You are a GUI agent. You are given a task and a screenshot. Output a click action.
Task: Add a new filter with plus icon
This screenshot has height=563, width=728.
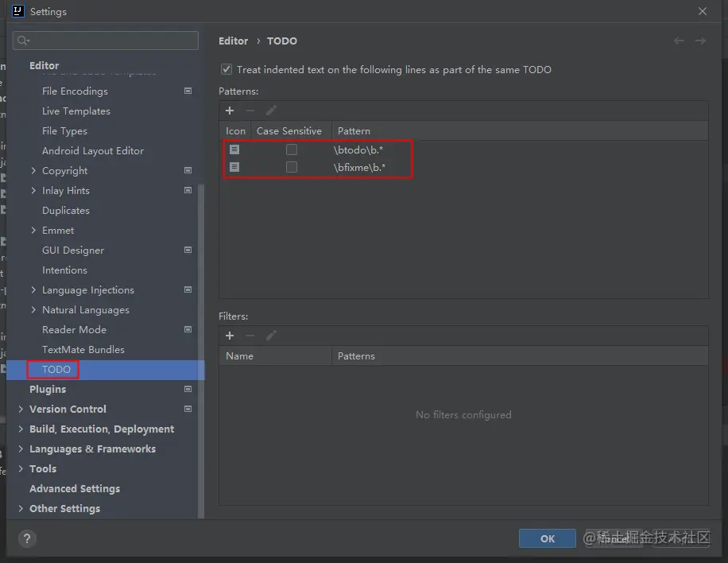point(230,336)
